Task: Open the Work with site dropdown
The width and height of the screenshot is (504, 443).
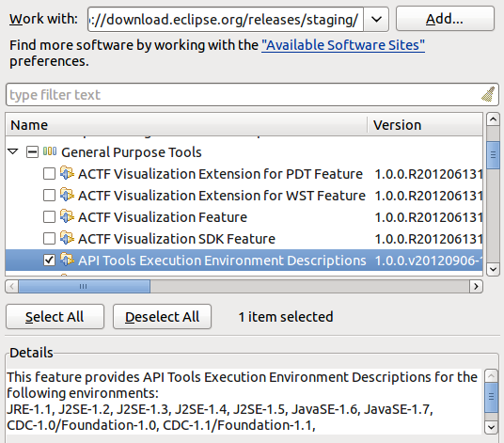Action: (x=376, y=20)
